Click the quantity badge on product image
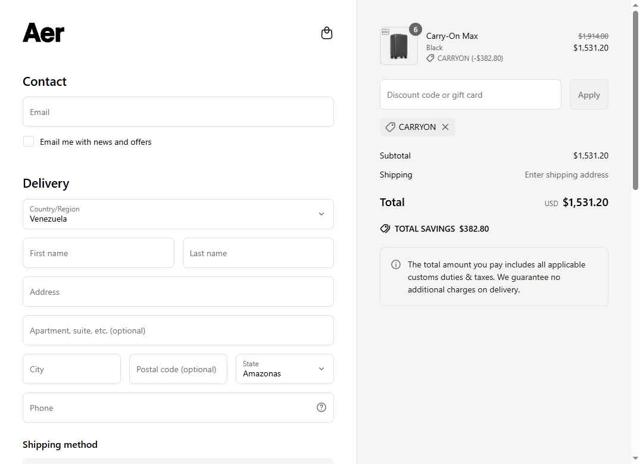This screenshot has width=640, height=464. pos(415,29)
